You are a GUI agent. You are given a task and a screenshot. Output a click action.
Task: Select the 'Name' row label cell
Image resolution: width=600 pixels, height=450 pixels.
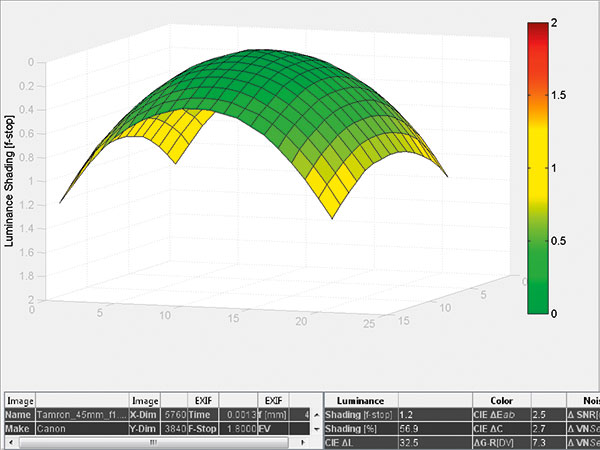[x=20, y=415]
